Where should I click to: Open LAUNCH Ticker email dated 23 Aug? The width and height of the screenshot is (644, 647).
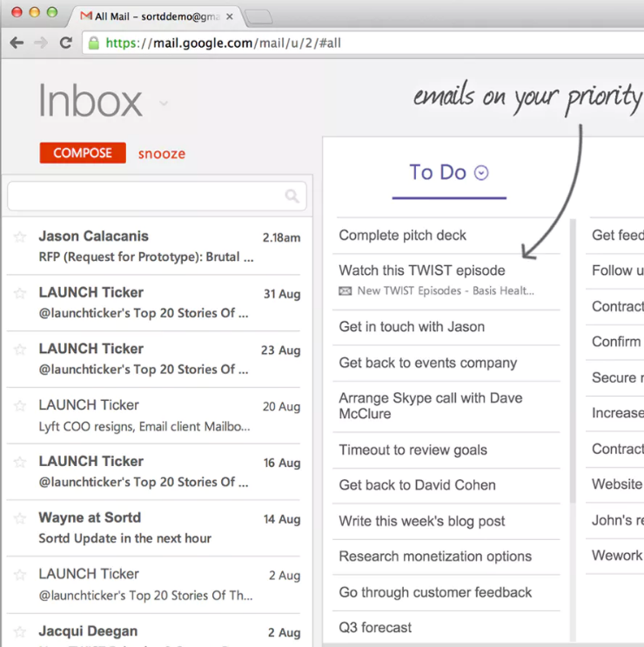click(x=153, y=359)
